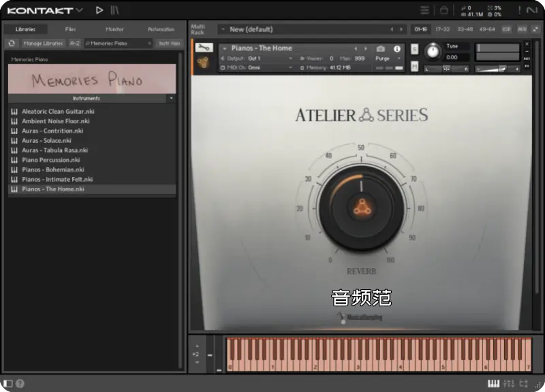The width and height of the screenshot is (545, 392).
Task: Switch to the Automation tab
Action: point(161,29)
